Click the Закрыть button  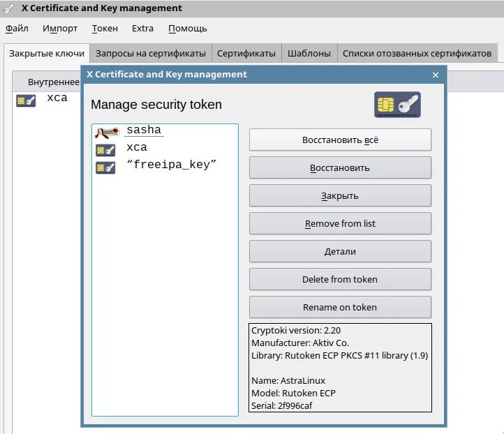[340, 195]
